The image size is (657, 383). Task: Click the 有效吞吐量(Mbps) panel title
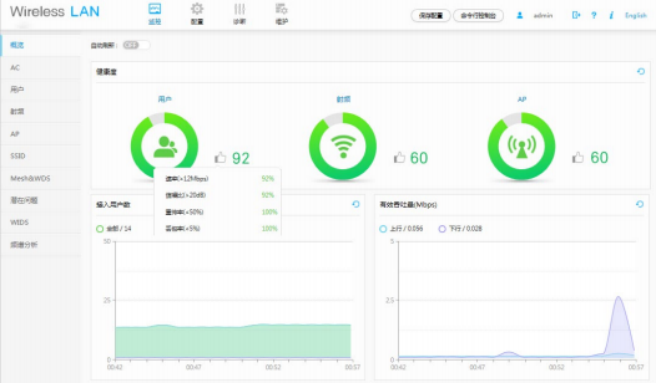coord(408,204)
